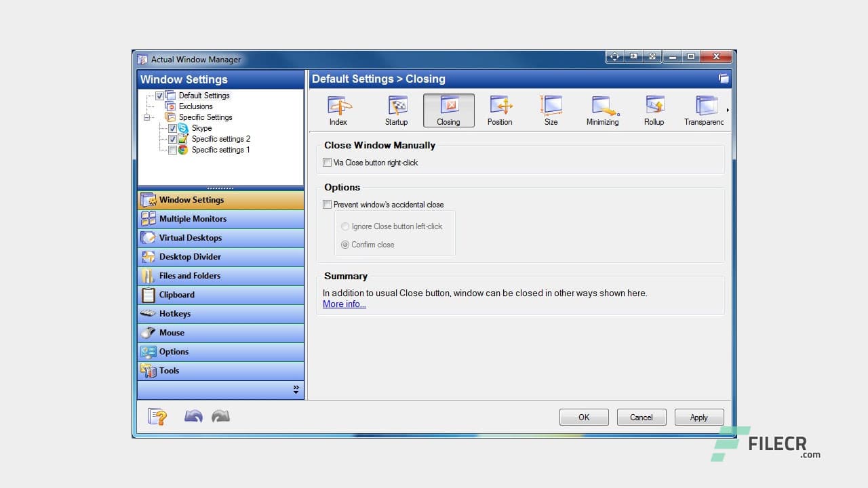Click the help icon at bottom left
This screenshot has width=868, height=488.
[157, 416]
